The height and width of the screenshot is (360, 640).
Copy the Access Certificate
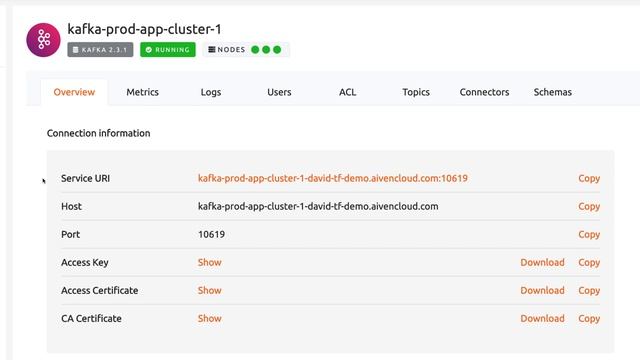589,291
